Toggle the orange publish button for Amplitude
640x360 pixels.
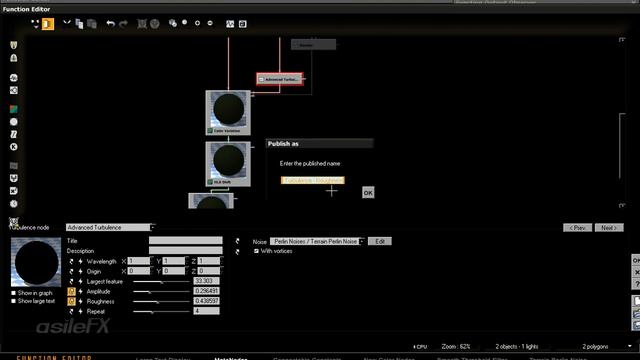71,291
